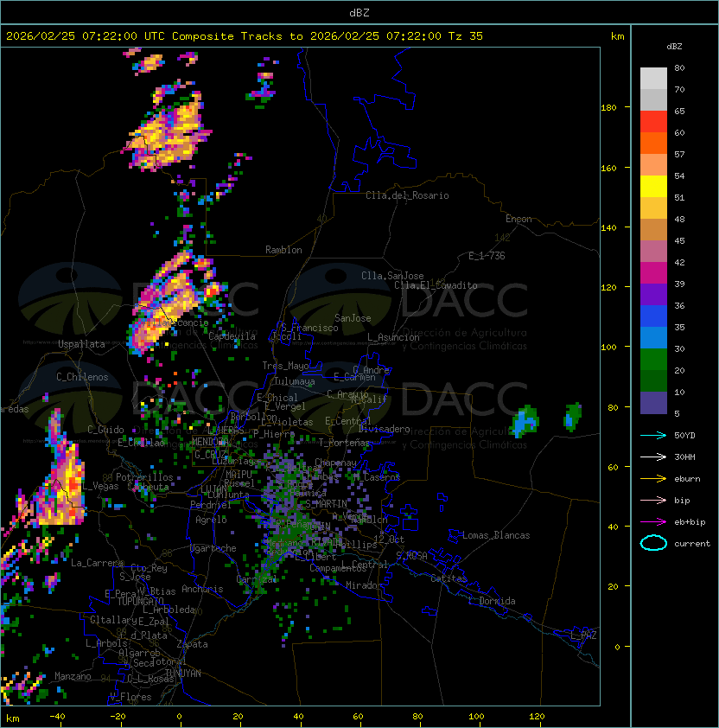Click the 'Mirador' map label
719x728 pixels.
(364, 585)
